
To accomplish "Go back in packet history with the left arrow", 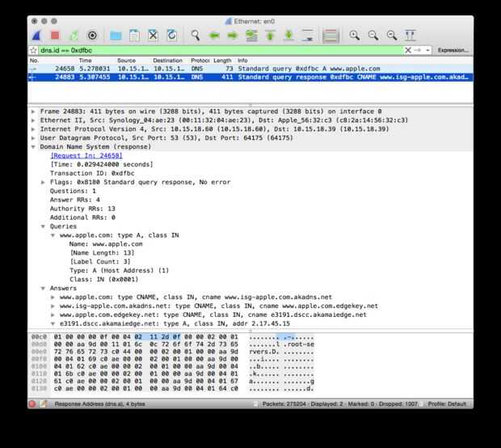I will tap(214, 35).
